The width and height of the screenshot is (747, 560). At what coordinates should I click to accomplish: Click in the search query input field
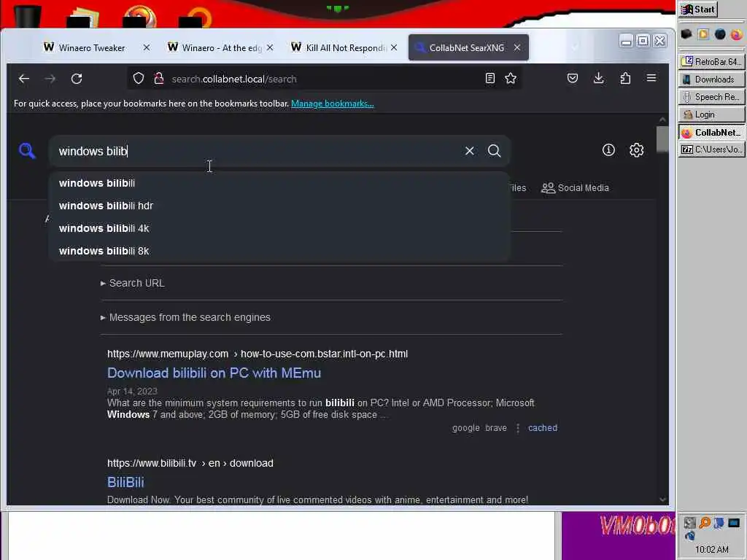[x=258, y=151]
